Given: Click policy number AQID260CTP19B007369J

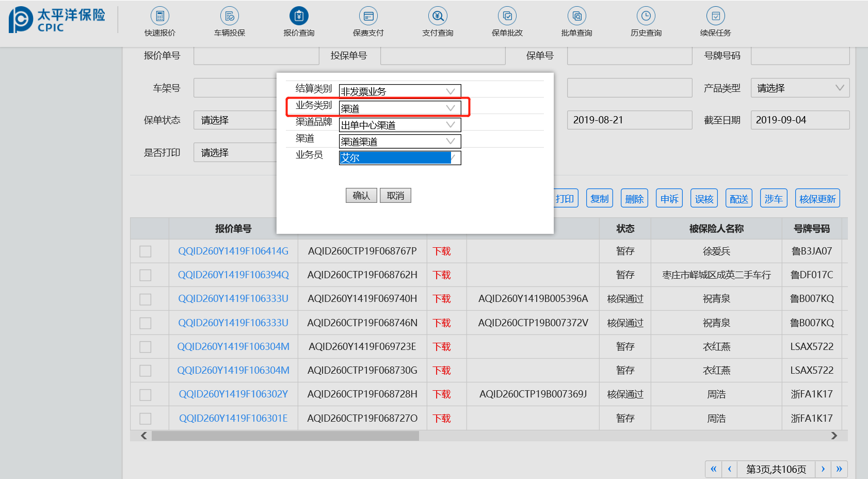Looking at the screenshot, I should point(533,394).
